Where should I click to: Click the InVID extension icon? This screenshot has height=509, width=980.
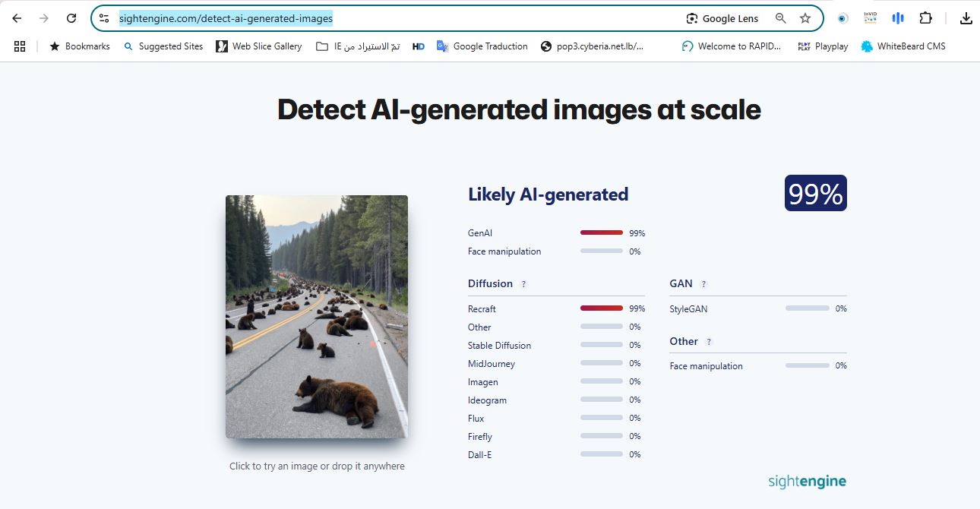(x=870, y=18)
